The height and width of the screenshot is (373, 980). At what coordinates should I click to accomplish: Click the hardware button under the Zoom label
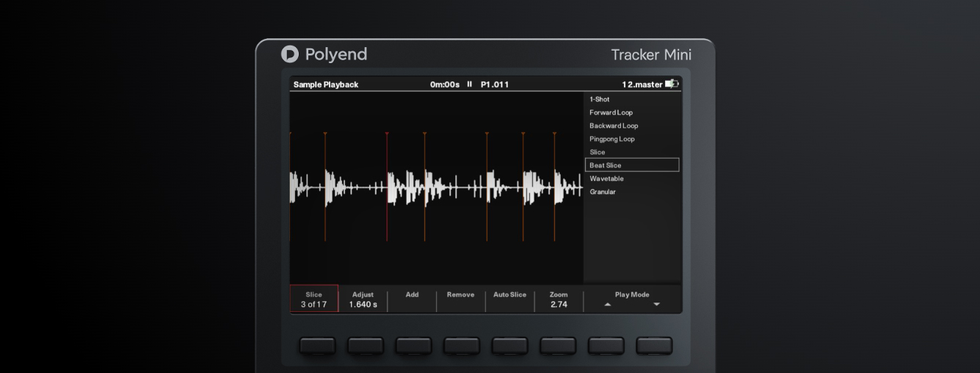click(558, 346)
